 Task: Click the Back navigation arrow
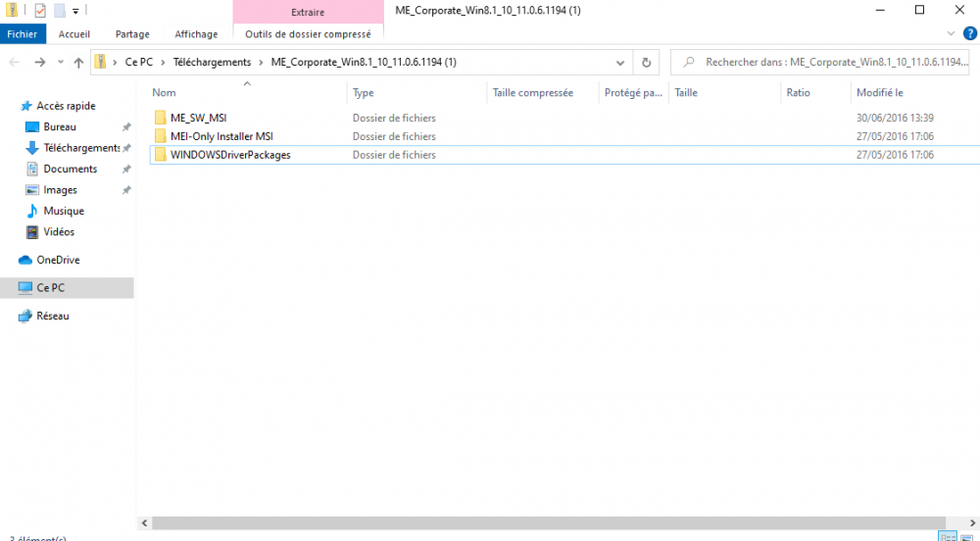(15, 62)
